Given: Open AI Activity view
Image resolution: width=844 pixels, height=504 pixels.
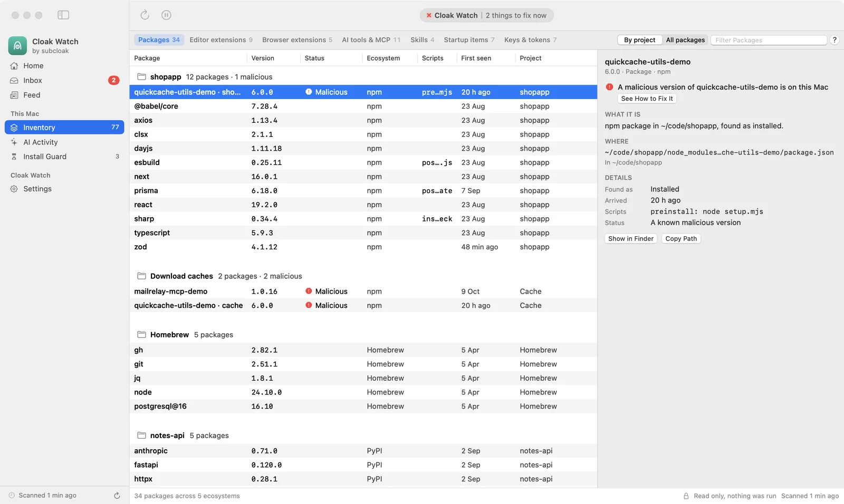Looking at the screenshot, I should click(x=64, y=142).
